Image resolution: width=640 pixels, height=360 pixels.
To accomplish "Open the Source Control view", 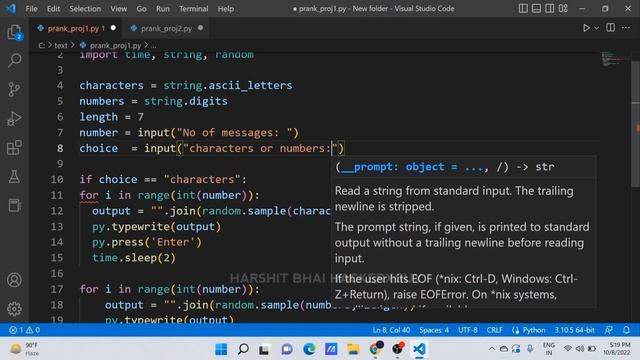I will (14, 89).
